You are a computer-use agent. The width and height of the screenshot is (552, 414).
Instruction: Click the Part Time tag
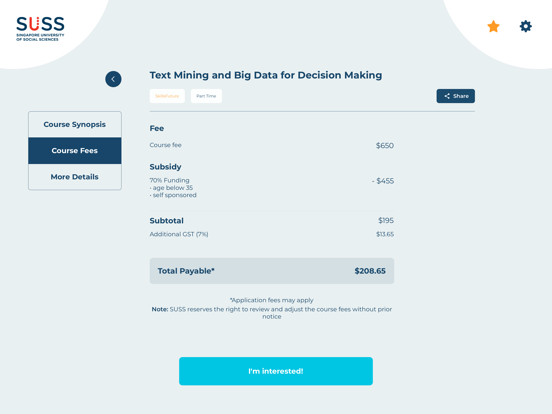click(206, 96)
